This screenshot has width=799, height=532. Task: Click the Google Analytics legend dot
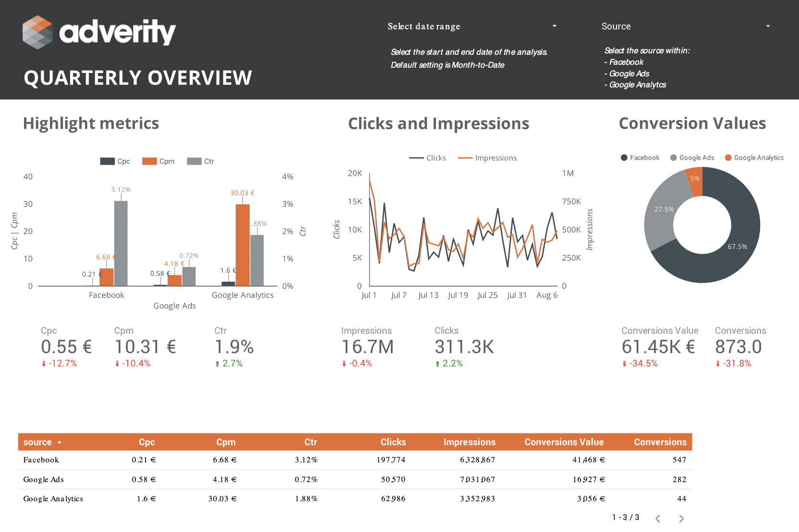click(728, 157)
